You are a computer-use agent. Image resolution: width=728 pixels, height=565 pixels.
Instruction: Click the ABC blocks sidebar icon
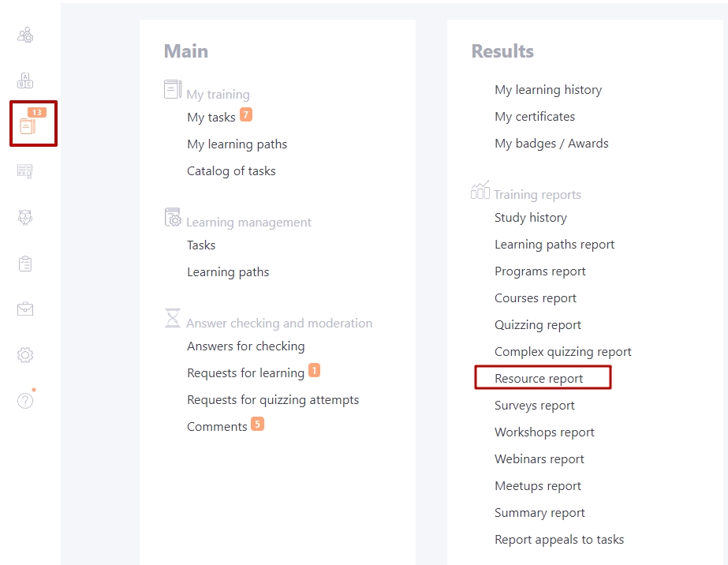pyautogui.click(x=25, y=80)
